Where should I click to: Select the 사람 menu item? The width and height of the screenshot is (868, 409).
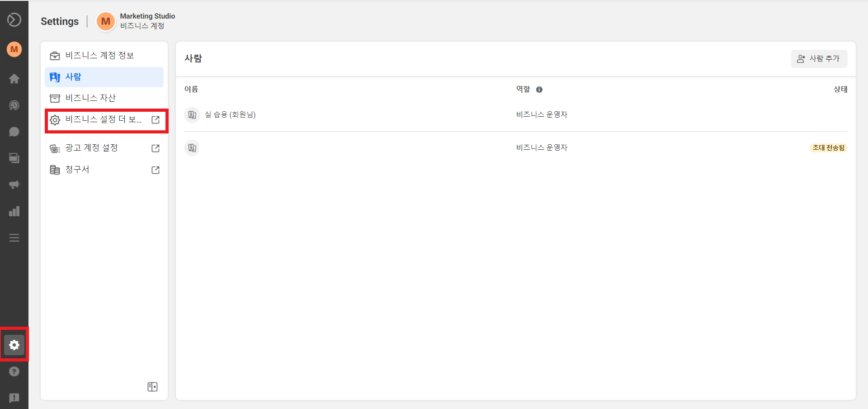point(104,77)
